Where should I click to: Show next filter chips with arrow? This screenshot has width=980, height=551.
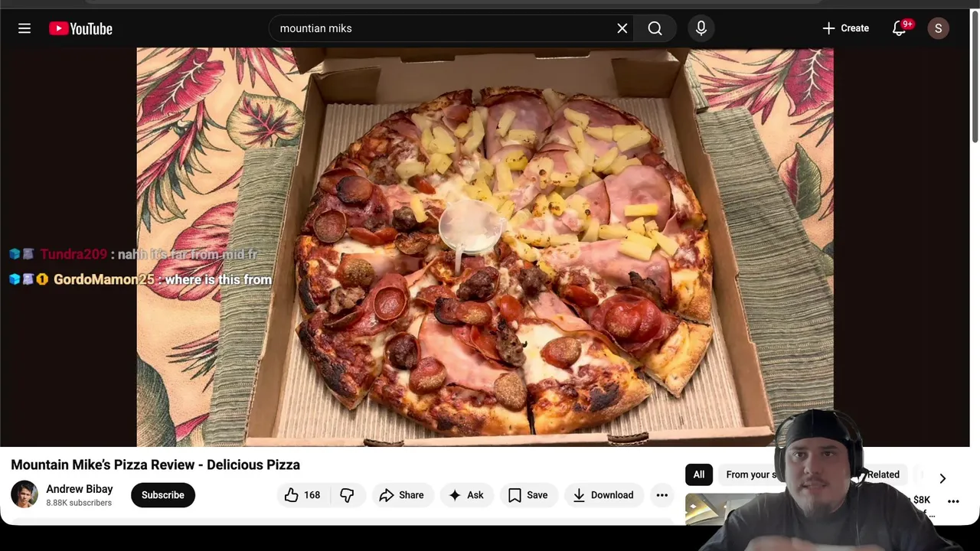coord(942,478)
